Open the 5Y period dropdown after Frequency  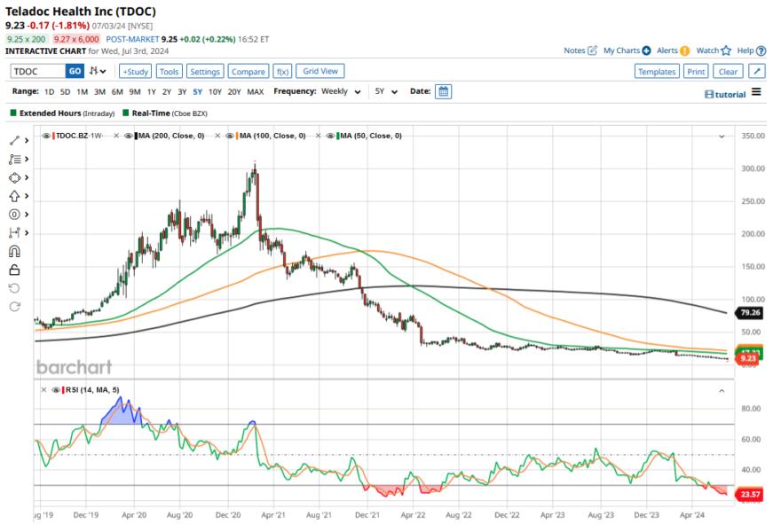[386, 91]
